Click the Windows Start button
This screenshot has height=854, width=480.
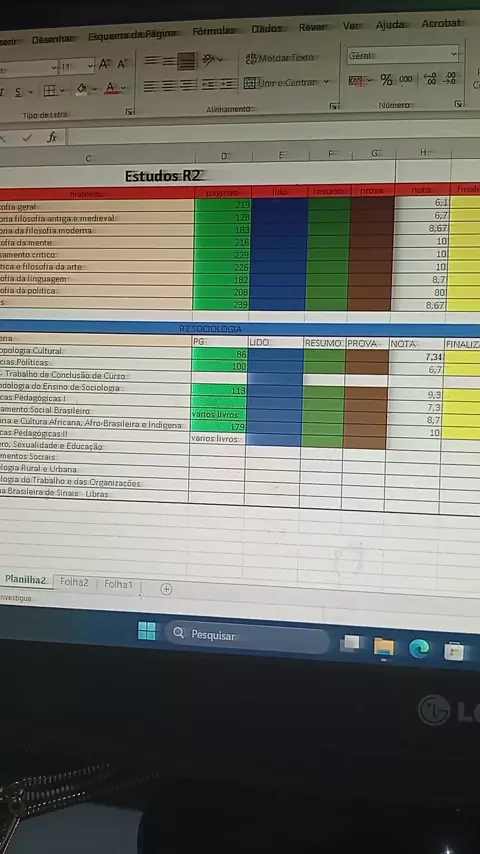click(147, 631)
